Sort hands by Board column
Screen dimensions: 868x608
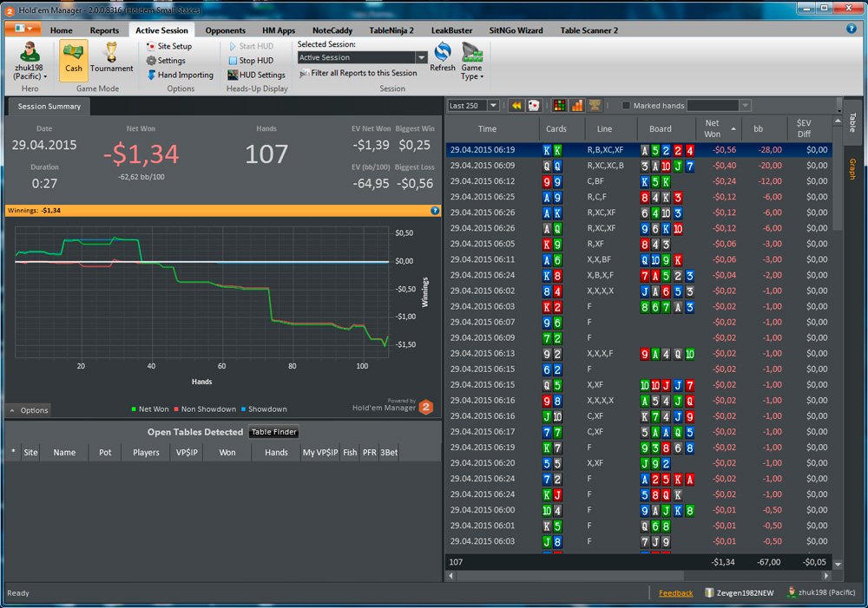pos(665,129)
